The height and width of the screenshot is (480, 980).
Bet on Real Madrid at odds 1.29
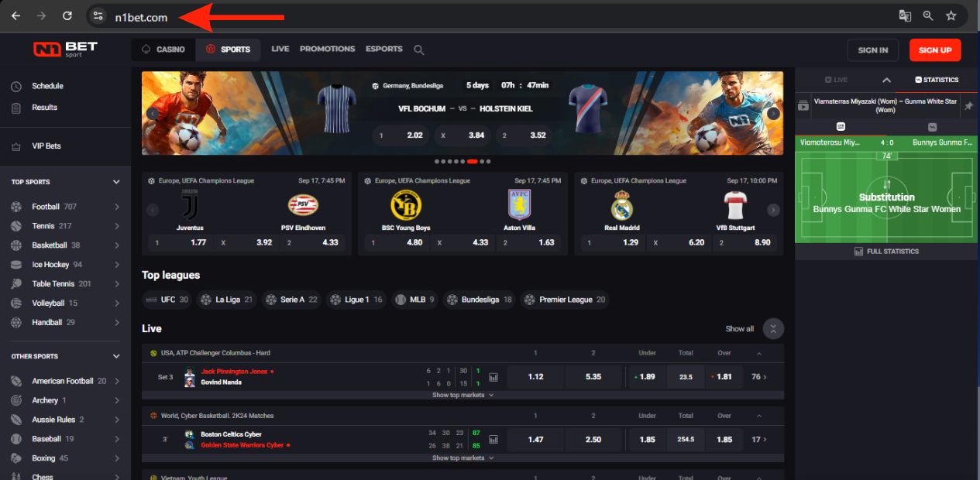tap(614, 242)
